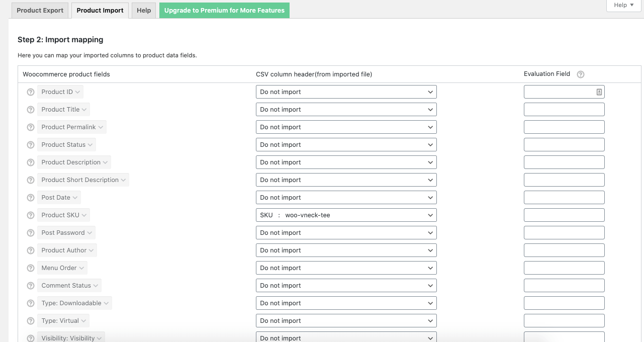Viewport: 644px width, 342px height.
Task: Open the Do not import dropdown for Product Author
Action: 346,250
